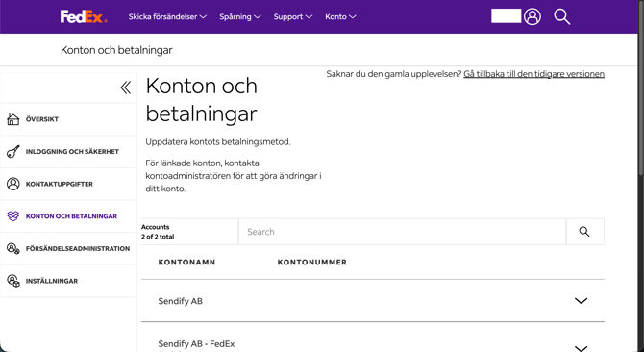Screen dimensions: 644x352
Task: Follow Gå tillbaka till den tidigare versionen link
Action: click(x=533, y=74)
